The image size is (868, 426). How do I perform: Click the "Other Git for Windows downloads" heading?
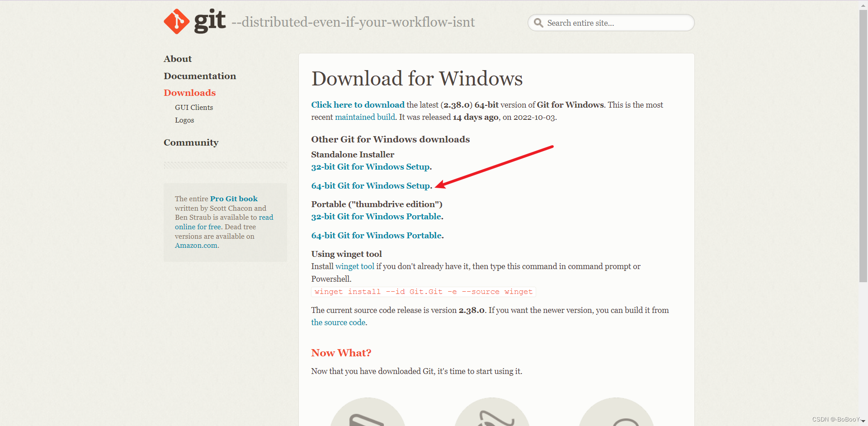coord(391,139)
